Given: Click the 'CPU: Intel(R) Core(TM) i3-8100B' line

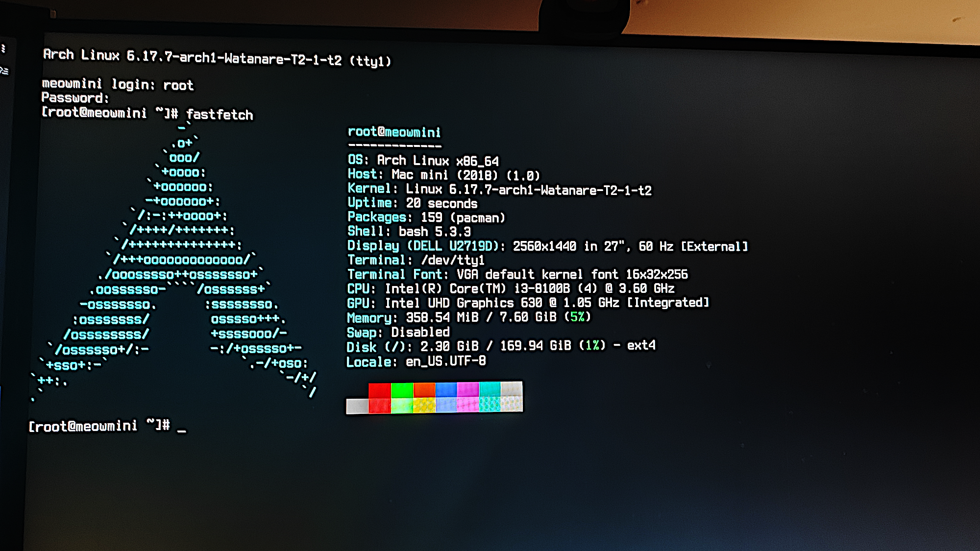Looking at the screenshot, I should pyautogui.click(x=511, y=288).
